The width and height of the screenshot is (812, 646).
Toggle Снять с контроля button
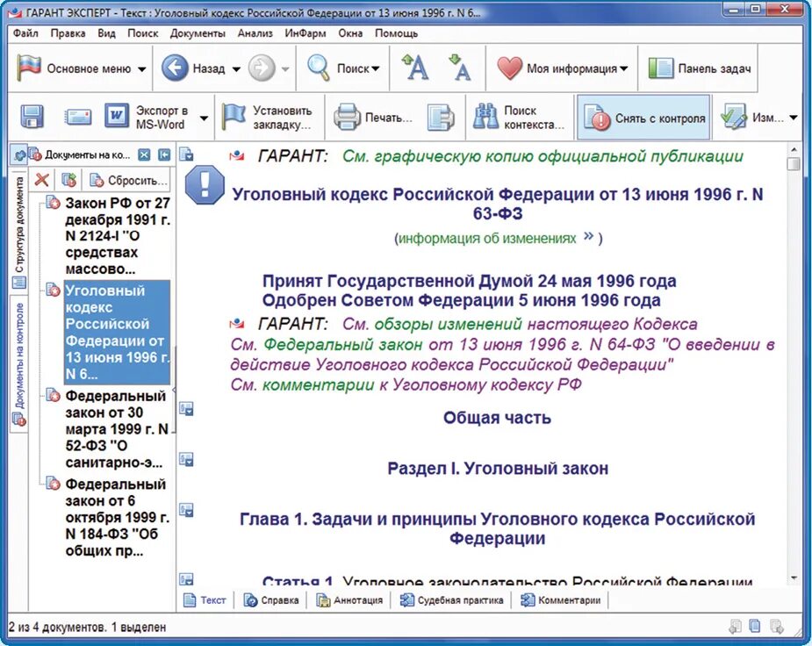(643, 118)
